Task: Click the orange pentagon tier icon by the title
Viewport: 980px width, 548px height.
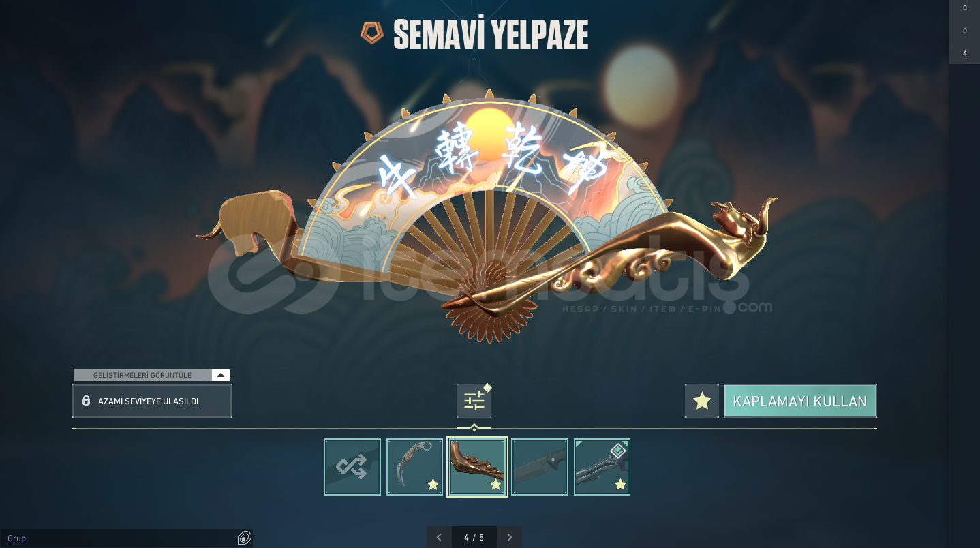Action: tap(372, 33)
